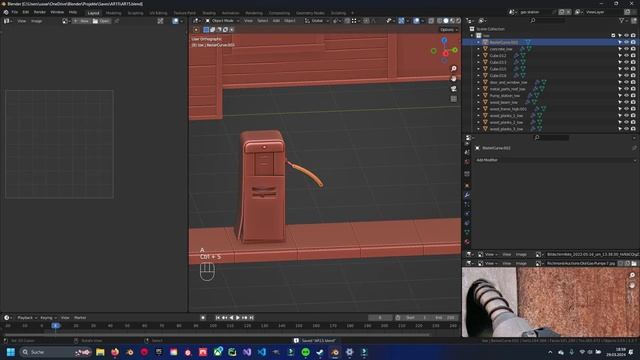Click the zoom magnifier icon in the viewport

click(453, 69)
